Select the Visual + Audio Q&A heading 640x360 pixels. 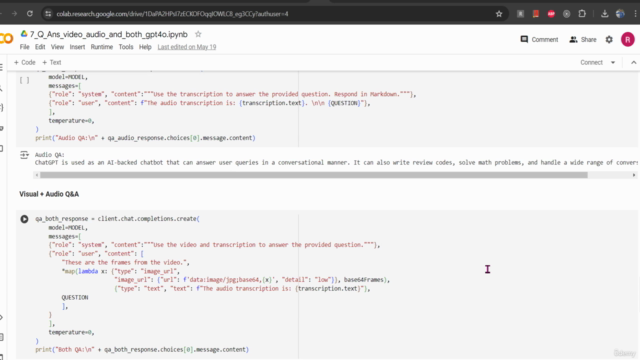coord(49,194)
